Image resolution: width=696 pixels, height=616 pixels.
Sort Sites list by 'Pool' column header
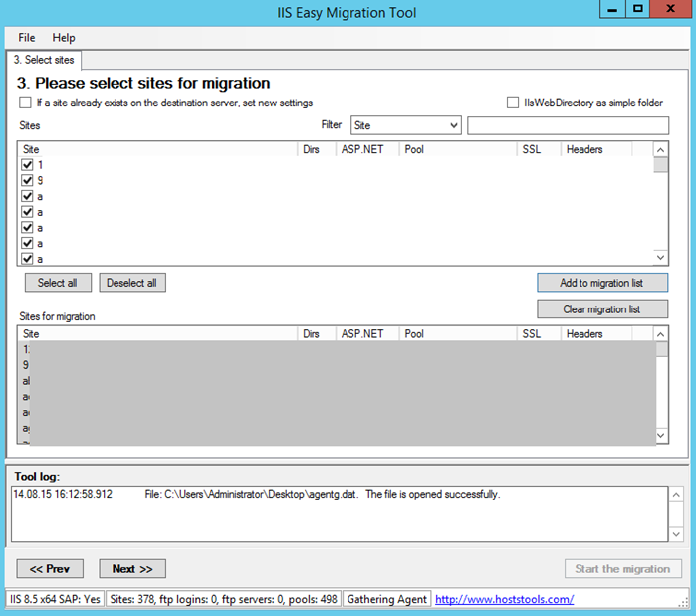458,149
